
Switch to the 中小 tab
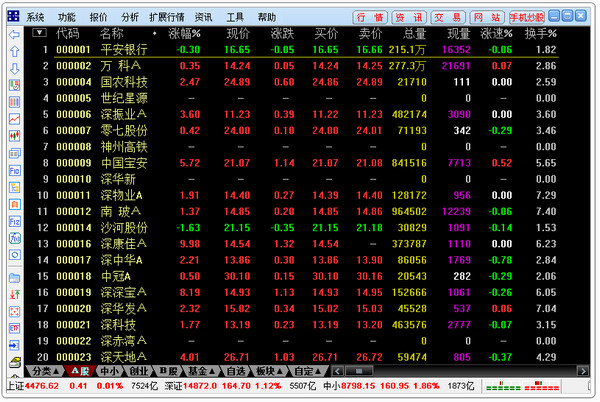tap(109, 371)
